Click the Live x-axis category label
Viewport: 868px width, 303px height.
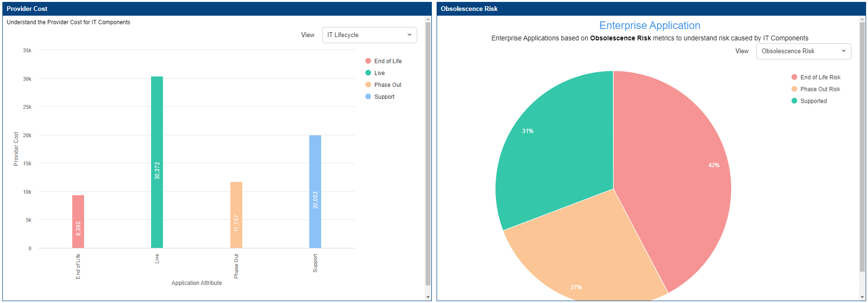click(157, 259)
